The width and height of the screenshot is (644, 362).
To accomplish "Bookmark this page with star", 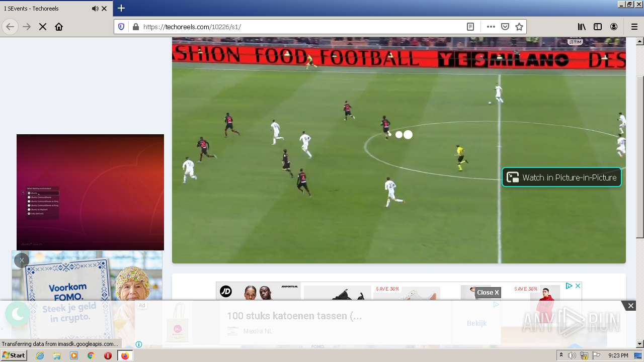I will coord(519,27).
